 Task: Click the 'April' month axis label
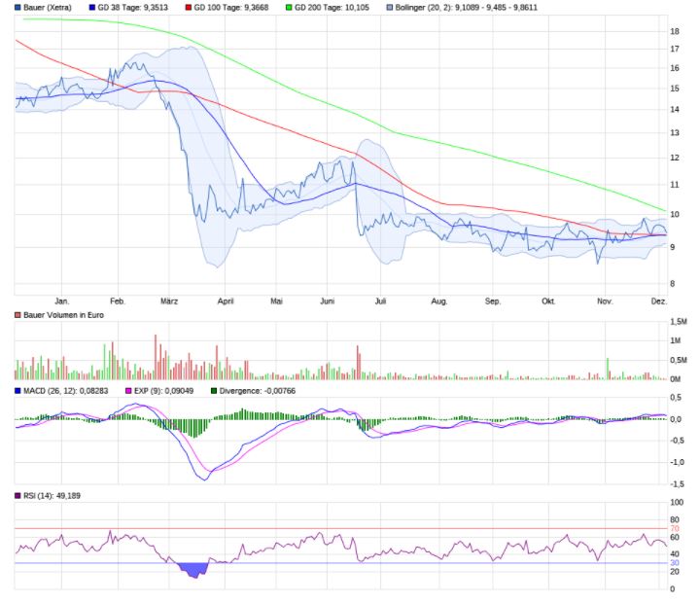(226, 301)
